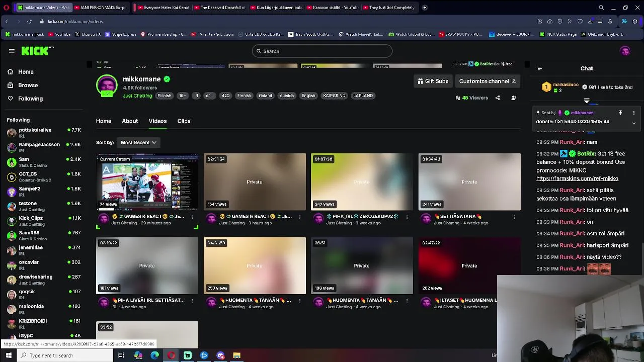Click Customize channel button
Image resolution: width=644 pixels, height=362 pixels.
coord(488,81)
